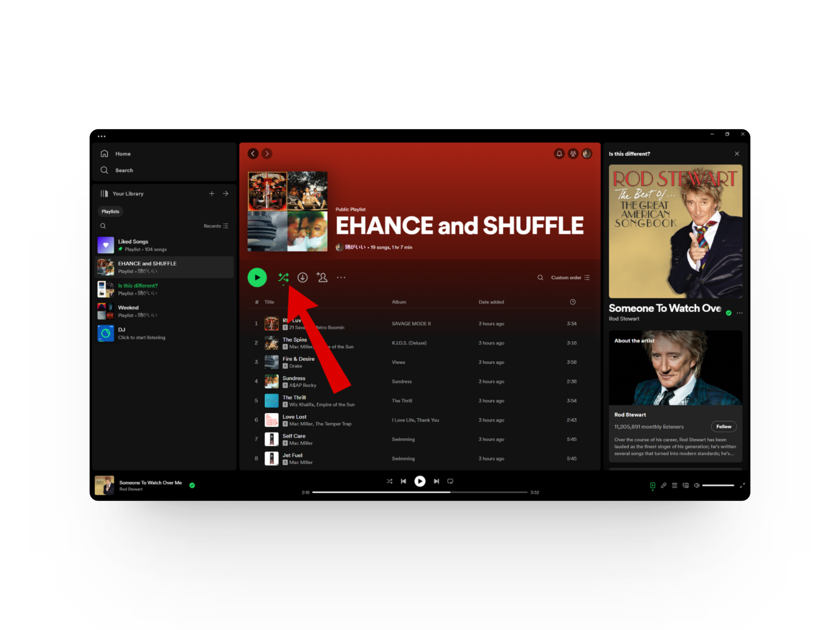The height and width of the screenshot is (630, 840).
Task: Open the Recents sort dropdown in library
Action: pos(216,226)
